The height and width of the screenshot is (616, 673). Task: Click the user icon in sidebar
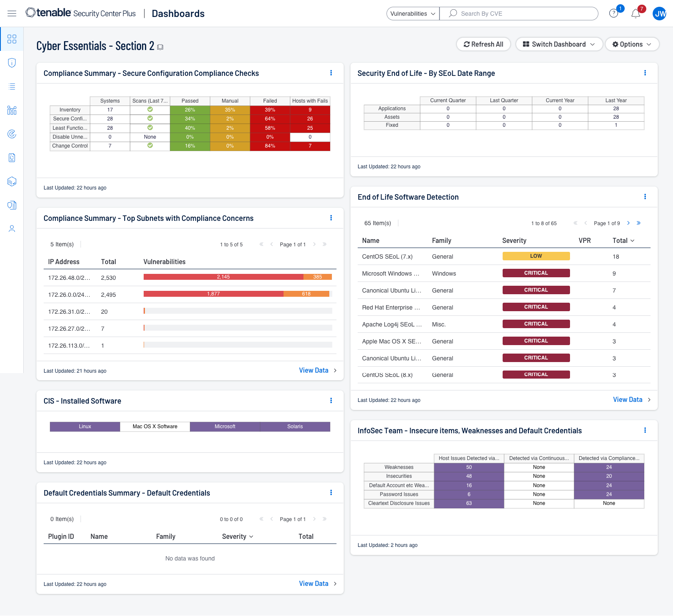12,229
